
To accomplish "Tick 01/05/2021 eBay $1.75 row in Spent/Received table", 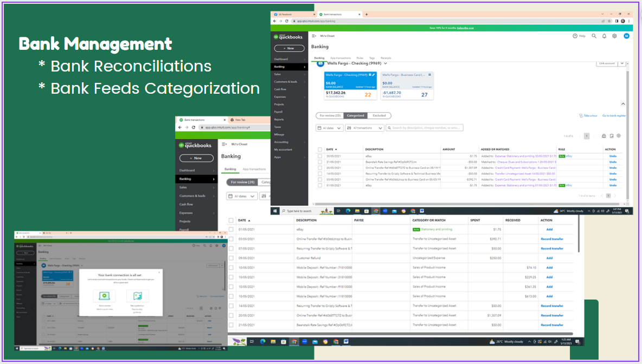I will [231, 230].
